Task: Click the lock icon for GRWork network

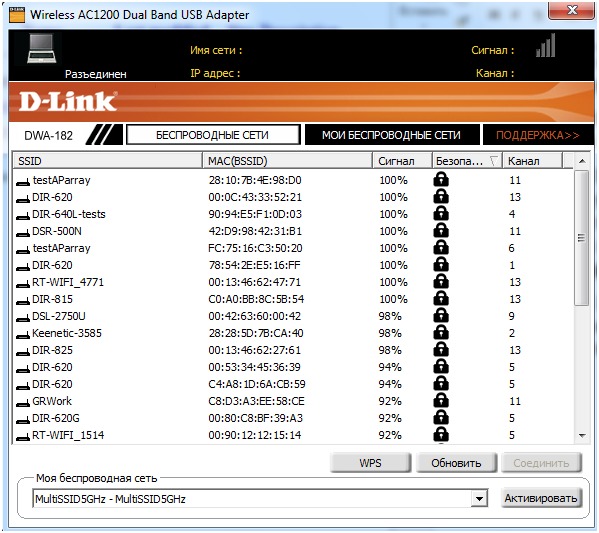Action: click(441, 401)
